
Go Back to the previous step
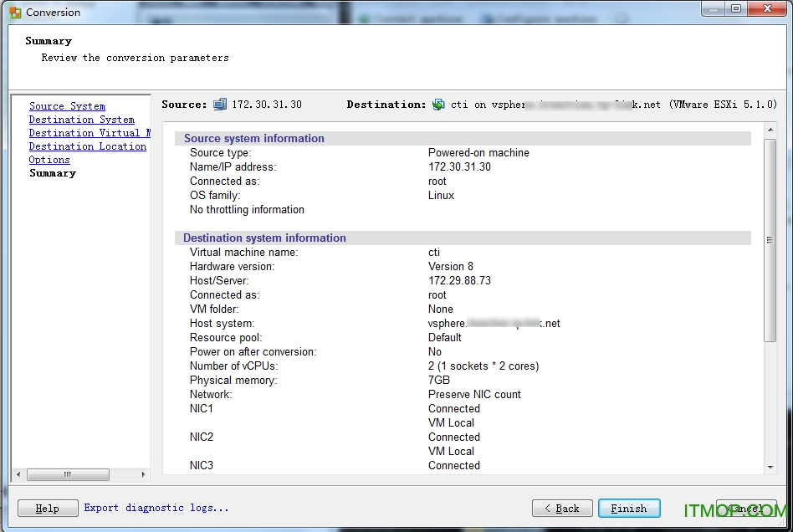(562, 509)
